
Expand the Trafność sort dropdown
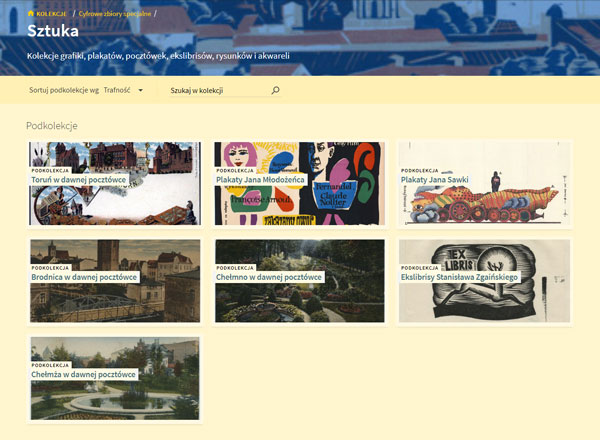coord(124,90)
